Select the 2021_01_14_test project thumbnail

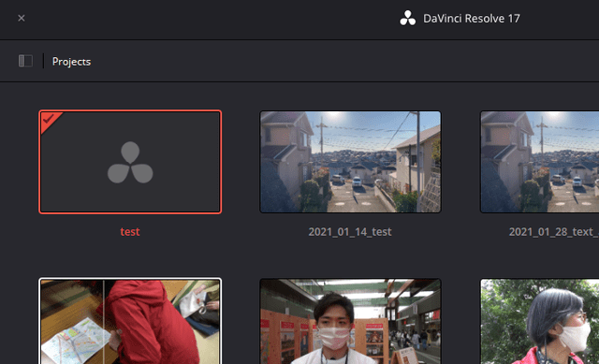350,162
